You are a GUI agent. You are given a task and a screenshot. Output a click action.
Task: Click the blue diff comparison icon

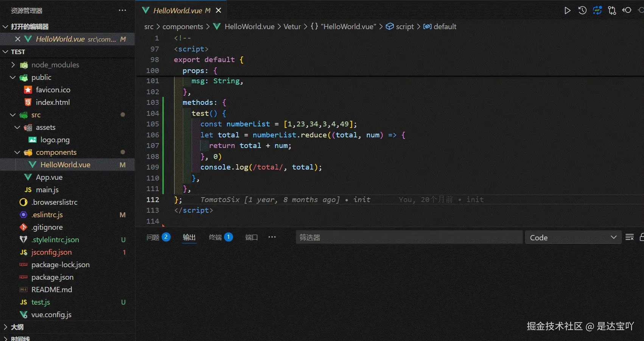tap(597, 10)
